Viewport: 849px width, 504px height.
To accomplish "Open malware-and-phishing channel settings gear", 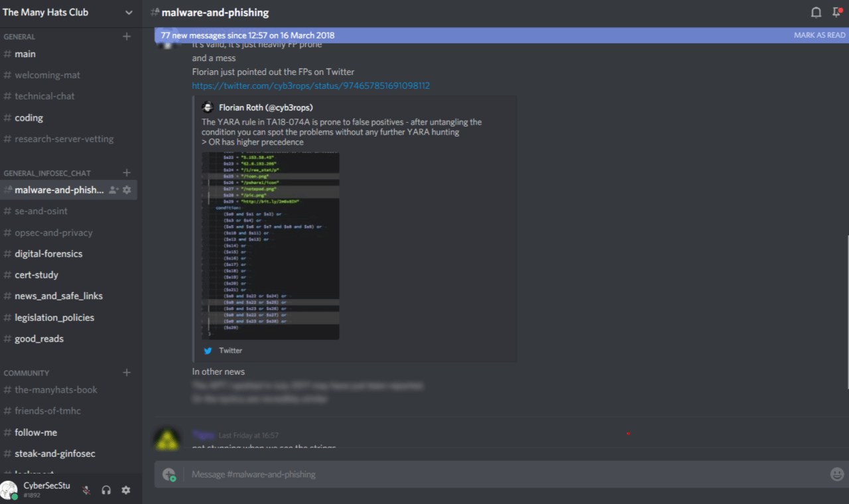I will point(127,190).
